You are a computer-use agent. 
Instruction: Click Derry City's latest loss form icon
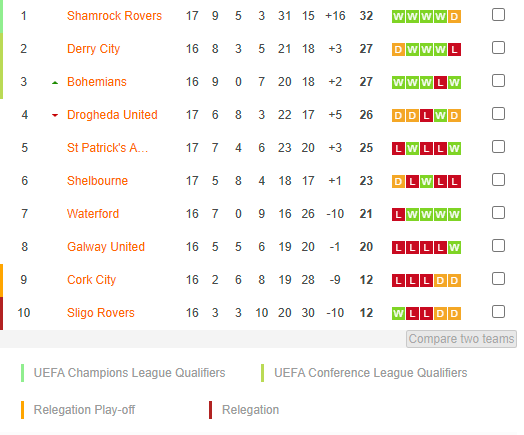click(454, 49)
